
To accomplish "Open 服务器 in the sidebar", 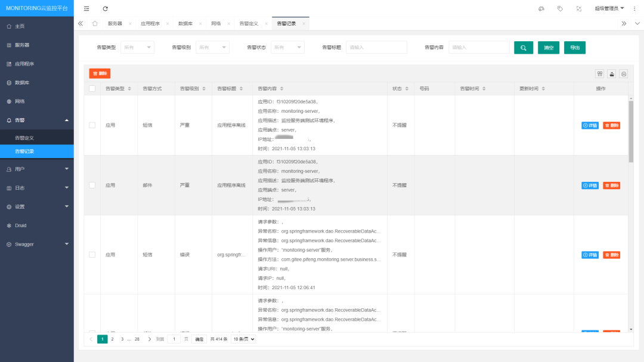I will [x=37, y=45].
